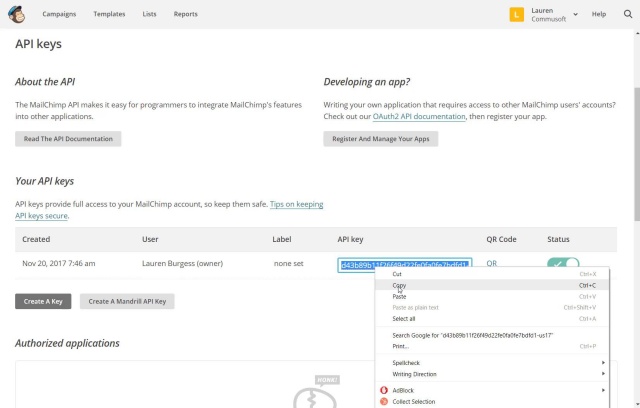Click the Nov 20, 2017 7:46 am cell
Viewport: 640px width, 408px height.
(59, 264)
